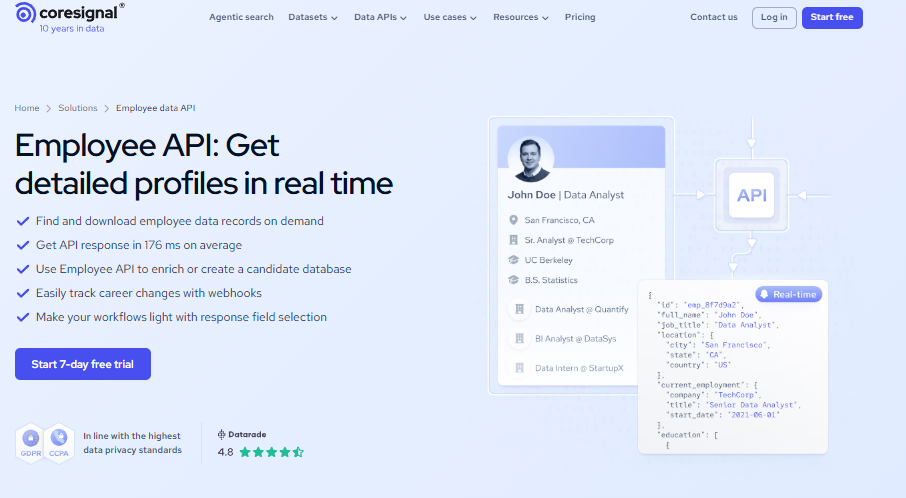Click the 'emp_8f7d9a2' JSON id value

712,304
